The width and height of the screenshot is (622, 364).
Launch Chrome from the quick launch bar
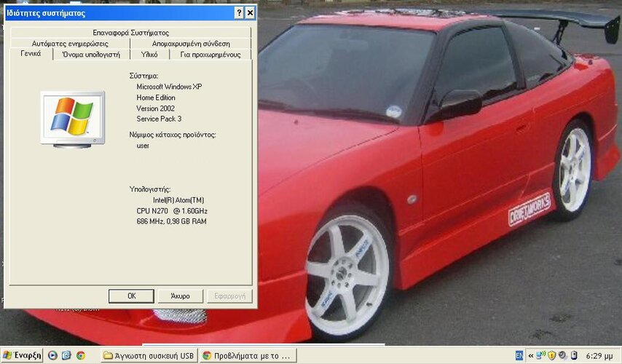click(81, 355)
